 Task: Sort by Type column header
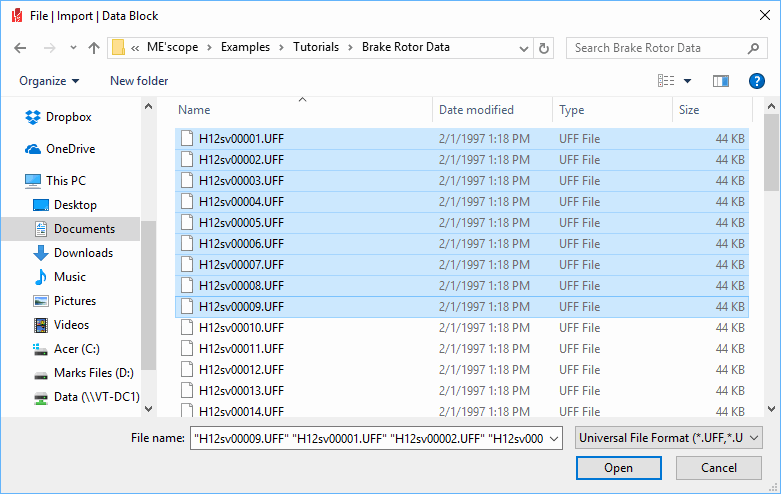tap(571, 110)
